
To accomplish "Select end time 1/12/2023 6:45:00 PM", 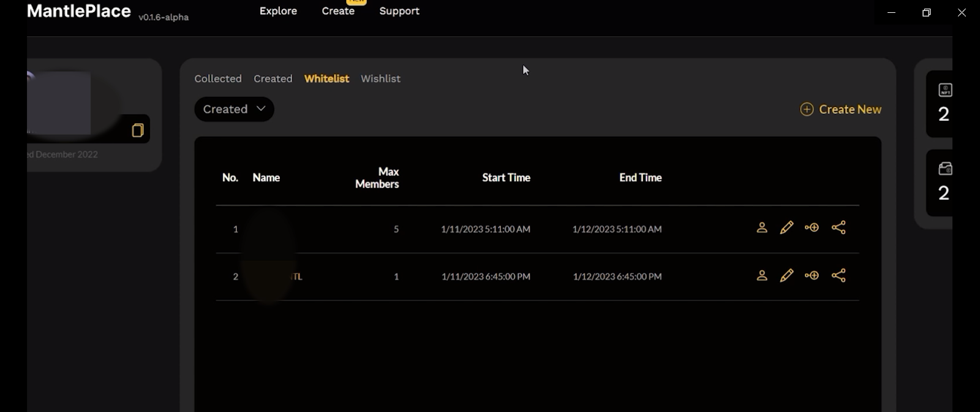I will (x=617, y=277).
